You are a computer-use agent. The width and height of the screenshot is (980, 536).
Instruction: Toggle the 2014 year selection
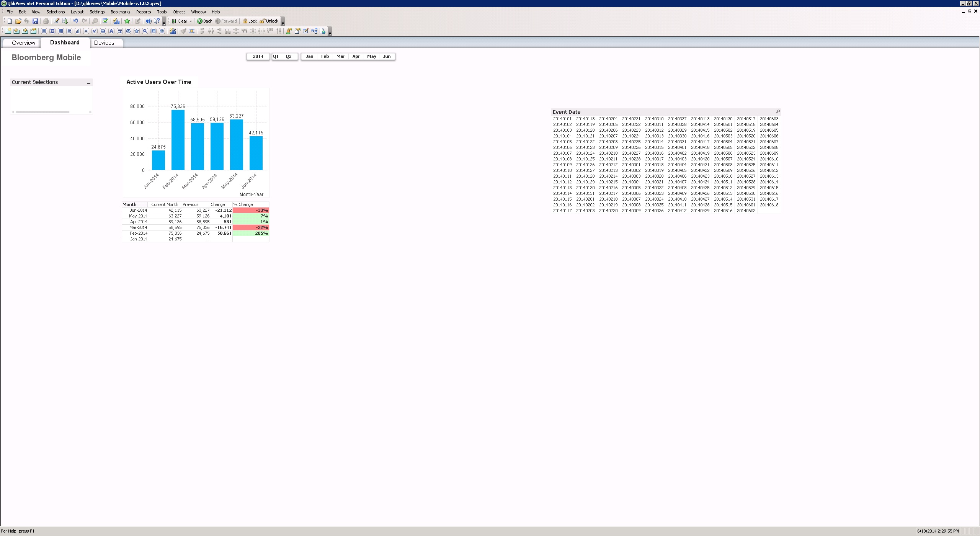[x=258, y=56]
